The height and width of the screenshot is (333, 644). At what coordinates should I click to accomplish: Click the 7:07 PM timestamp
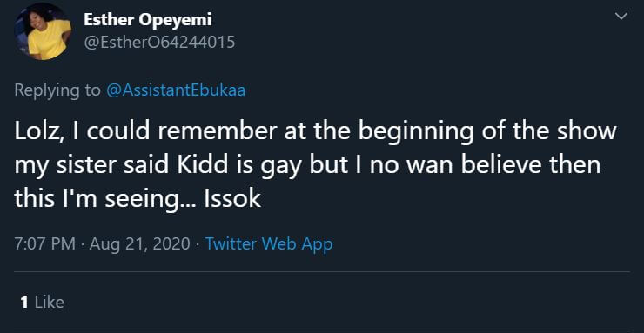pyautogui.click(x=44, y=243)
